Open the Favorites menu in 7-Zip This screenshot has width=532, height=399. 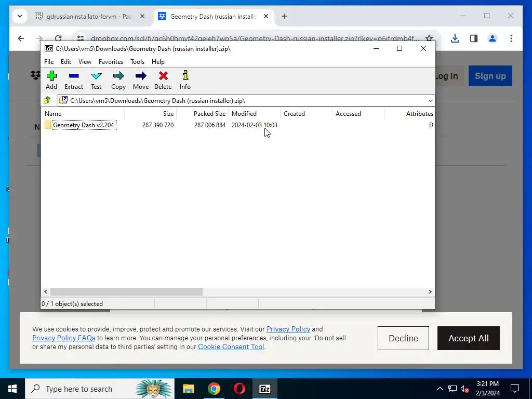(111, 62)
